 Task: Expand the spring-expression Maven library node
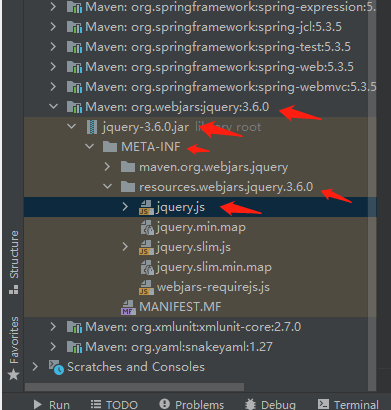pyautogui.click(x=53, y=7)
